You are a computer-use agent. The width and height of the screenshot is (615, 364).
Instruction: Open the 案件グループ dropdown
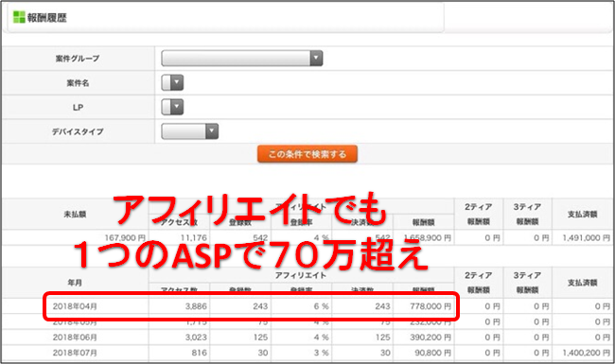[x=242, y=59]
